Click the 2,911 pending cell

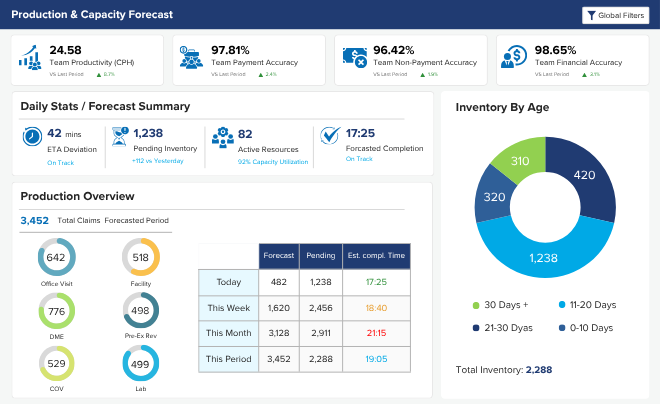[321, 333]
